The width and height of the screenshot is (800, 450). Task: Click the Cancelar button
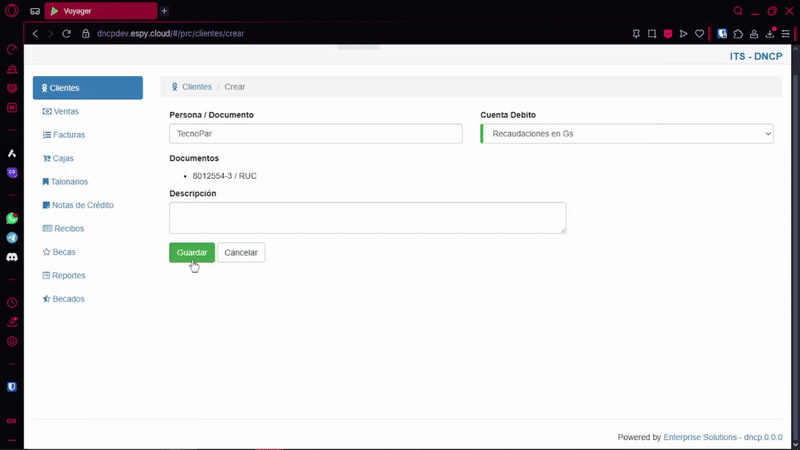click(x=241, y=253)
